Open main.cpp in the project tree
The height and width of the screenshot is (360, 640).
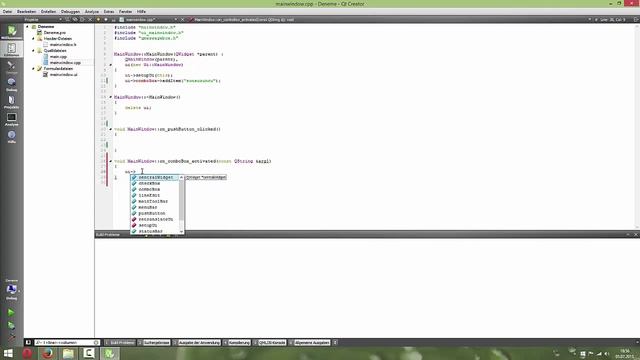[58, 57]
